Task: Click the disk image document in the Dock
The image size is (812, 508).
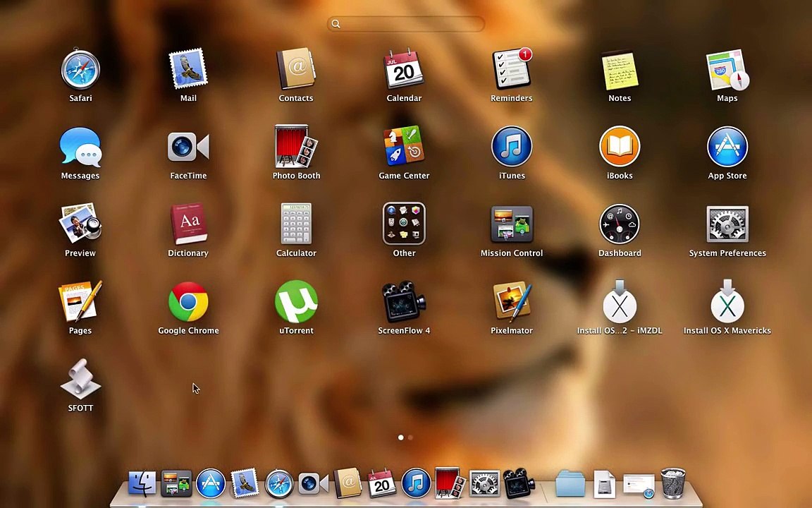Action: point(604,483)
